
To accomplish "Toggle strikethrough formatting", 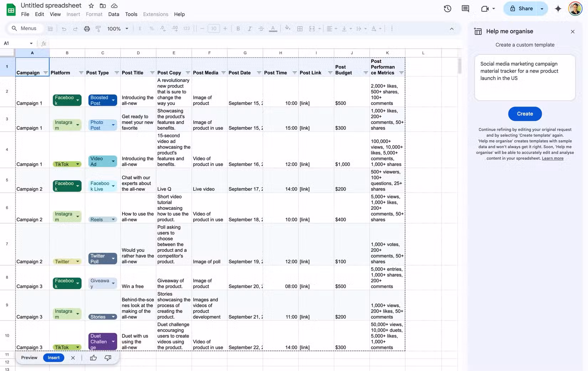I will 261,28.
